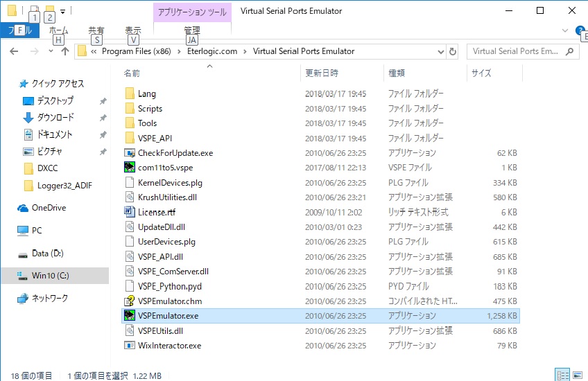Image resolution: width=588 pixels, height=381 pixels.
Task: Click Program Files (x86) breadcrumb
Action: pos(137,51)
